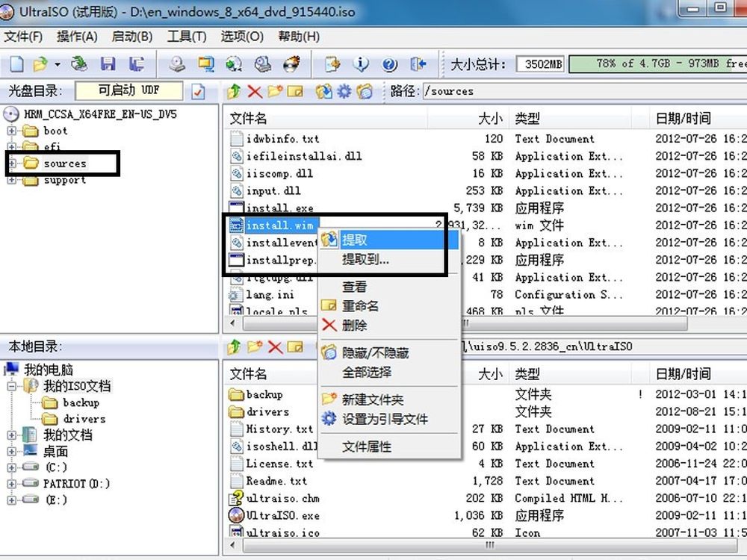Click the Exit door icon in the toolbar
This screenshot has height=560, width=747.
click(x=418, y=63)
